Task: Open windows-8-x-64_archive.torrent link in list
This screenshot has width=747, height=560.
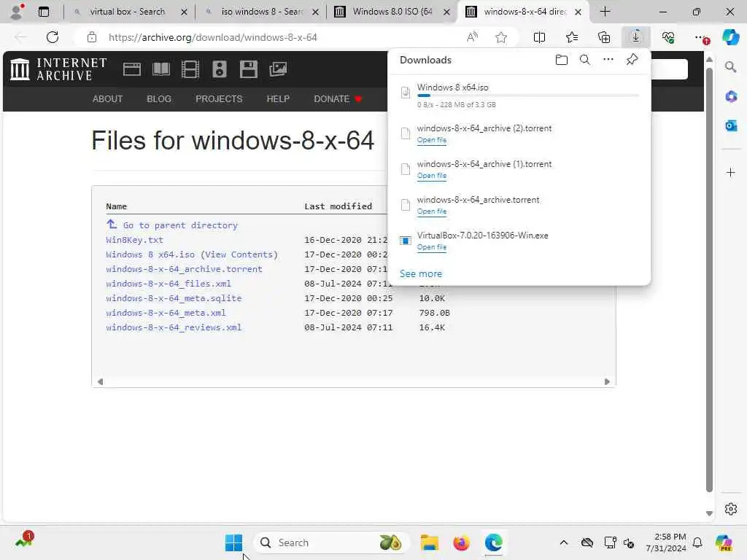Action: 184,269
